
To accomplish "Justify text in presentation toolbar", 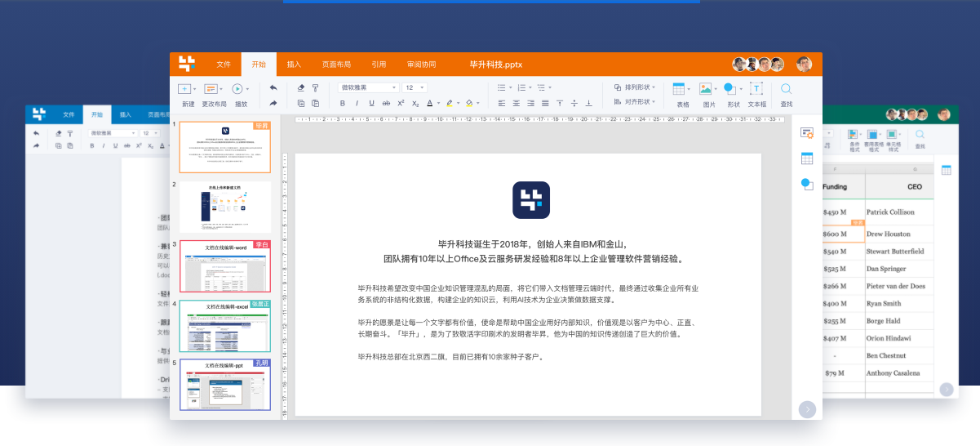I will coord(545,103).
